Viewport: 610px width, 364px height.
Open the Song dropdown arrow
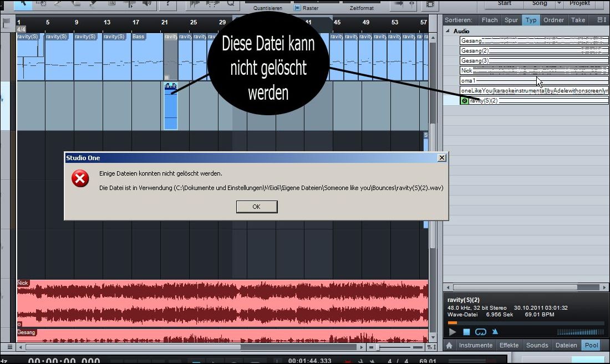tap(559, 3)
